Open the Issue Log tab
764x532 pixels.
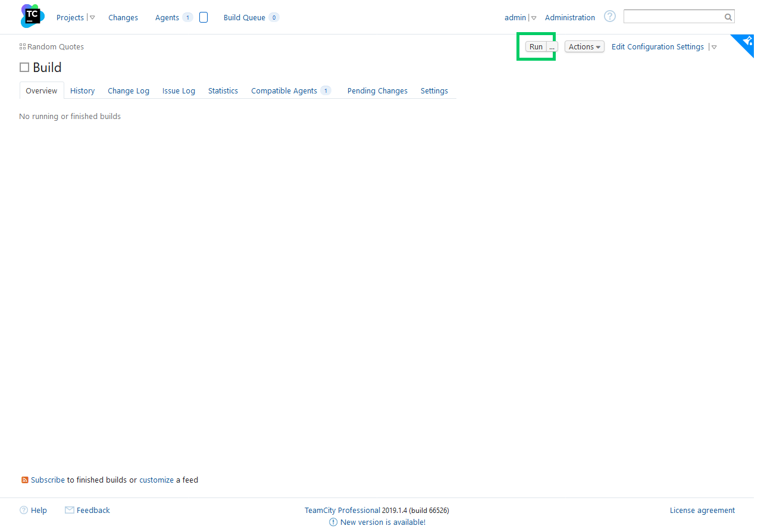click(179, 90)
